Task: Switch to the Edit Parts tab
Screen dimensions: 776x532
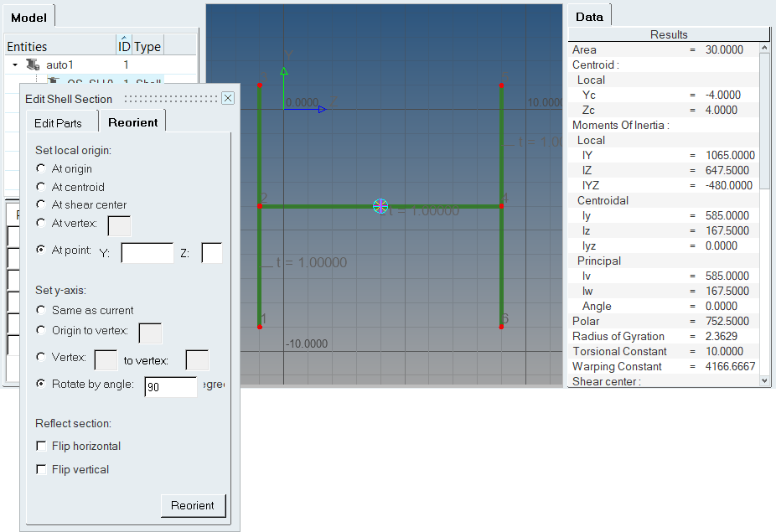Action: [x=58, y=123]
